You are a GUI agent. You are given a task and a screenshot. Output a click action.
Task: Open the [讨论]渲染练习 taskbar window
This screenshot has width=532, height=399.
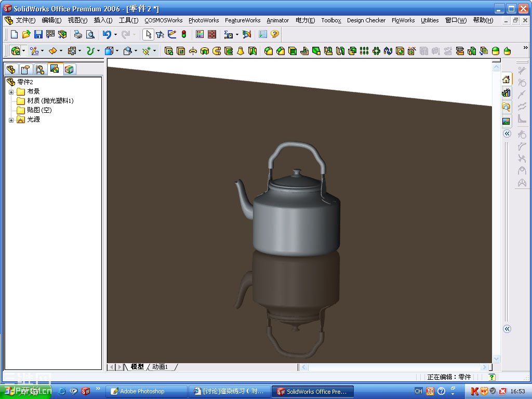[229, 391]
